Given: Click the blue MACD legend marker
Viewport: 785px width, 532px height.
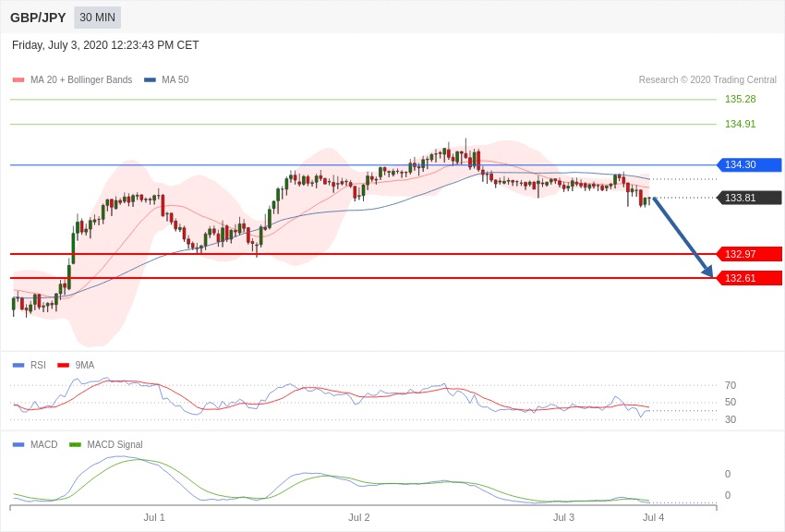Looking at the screenshot, I should pyautogui.click(x=18, y=445).
